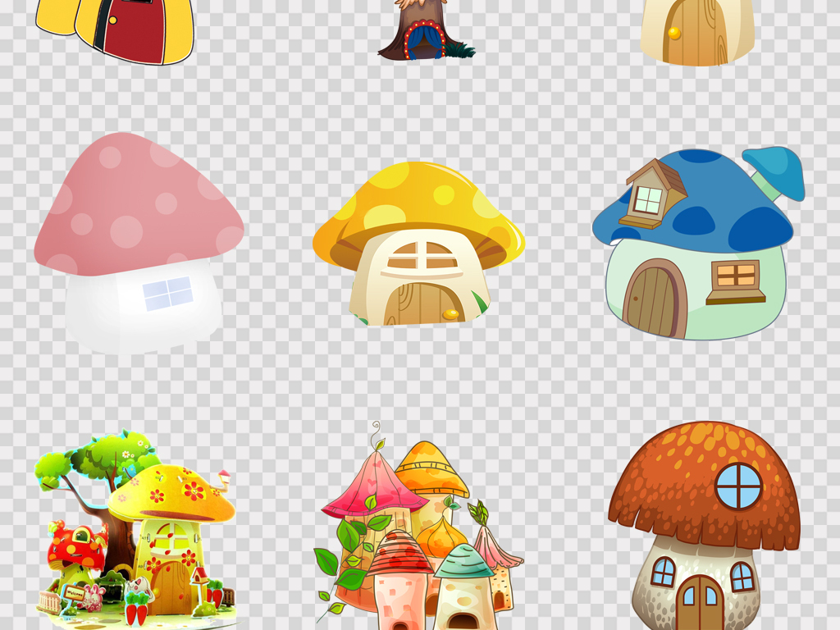Image resolution: width=840 pixels, height=630 pixels.
Task: Click the orange square window on blue house
Action: (x=735, y=276)
